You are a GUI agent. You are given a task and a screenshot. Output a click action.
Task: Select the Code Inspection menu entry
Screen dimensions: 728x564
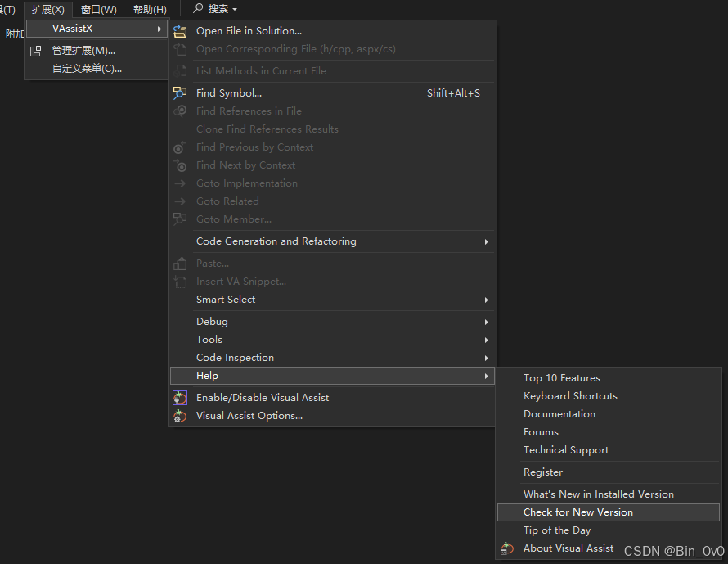(x=332, y=358)
